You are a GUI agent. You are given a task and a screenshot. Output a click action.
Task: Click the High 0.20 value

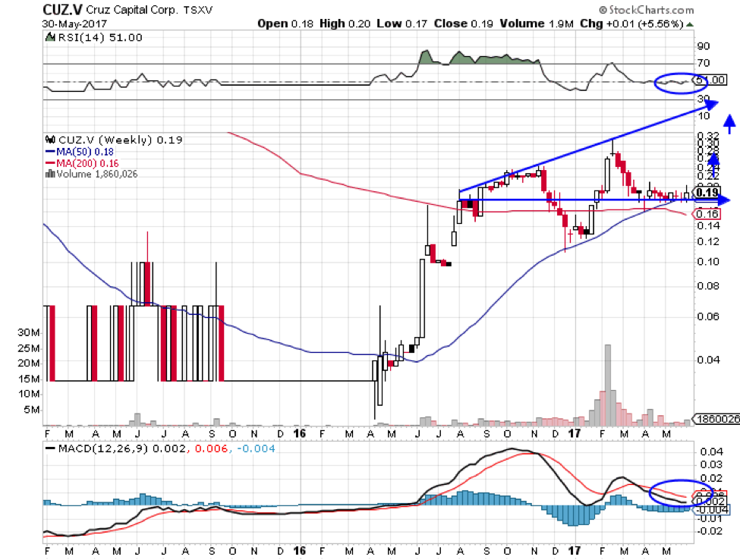coord(345,24)
